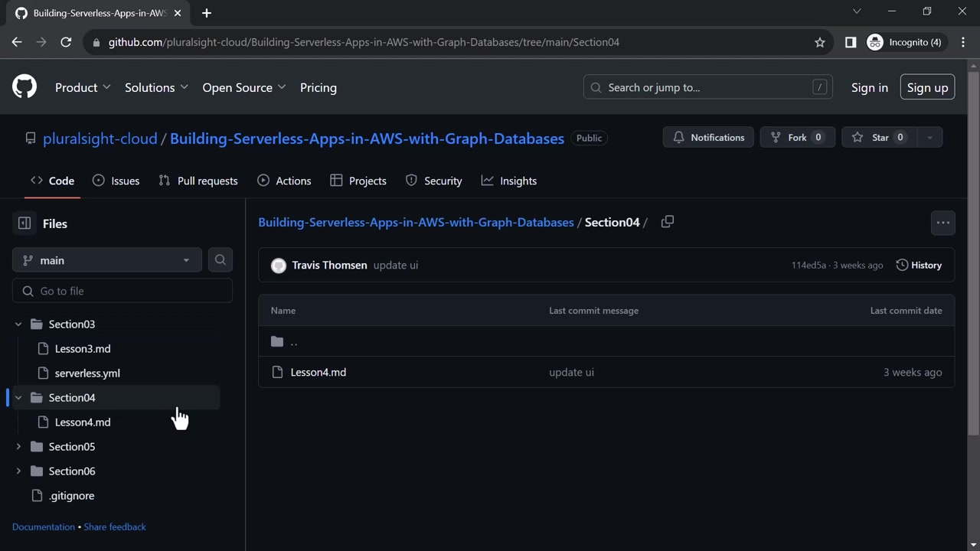This screenshot has width=980, height=551.
Task: Open a new browser tab
Action: 207,13
